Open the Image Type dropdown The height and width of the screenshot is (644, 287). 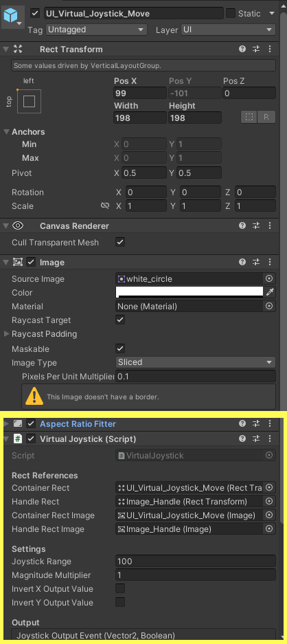point(196,362)
